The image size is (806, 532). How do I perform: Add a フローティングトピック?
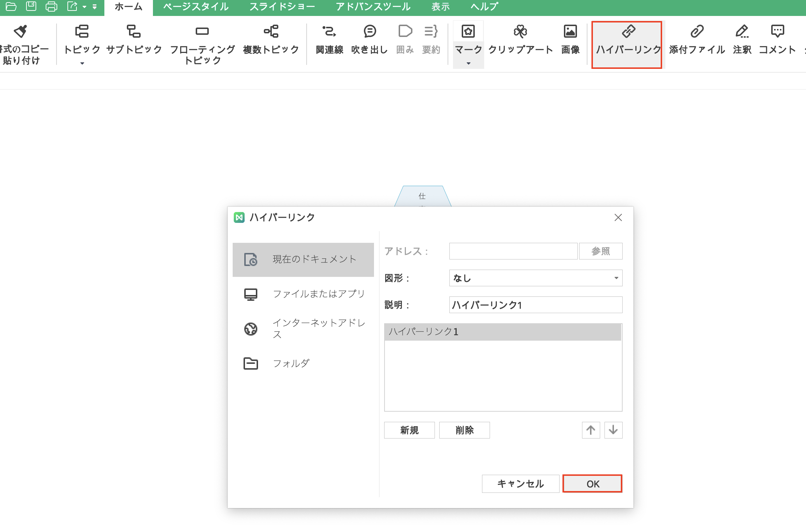(202, 44)
